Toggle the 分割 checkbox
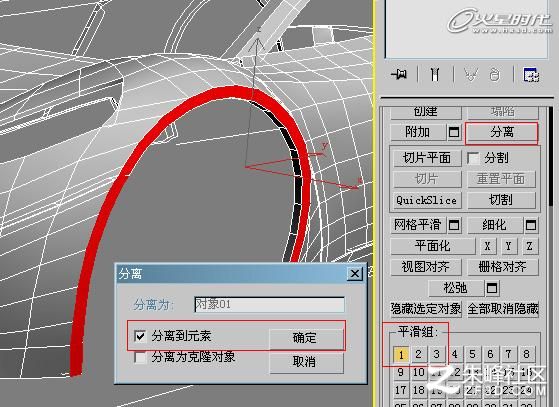 click(x=473, y=158)
